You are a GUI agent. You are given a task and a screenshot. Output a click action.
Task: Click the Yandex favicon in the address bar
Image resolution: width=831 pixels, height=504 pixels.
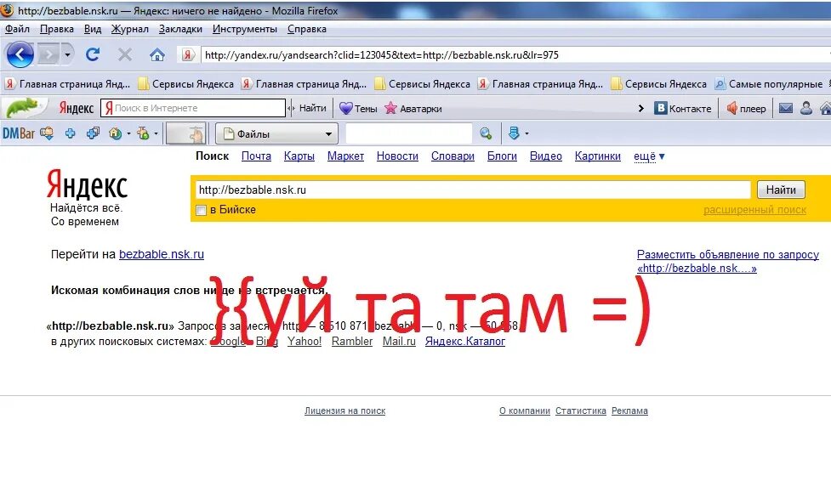pyautogui.click(x=188, y=54)
